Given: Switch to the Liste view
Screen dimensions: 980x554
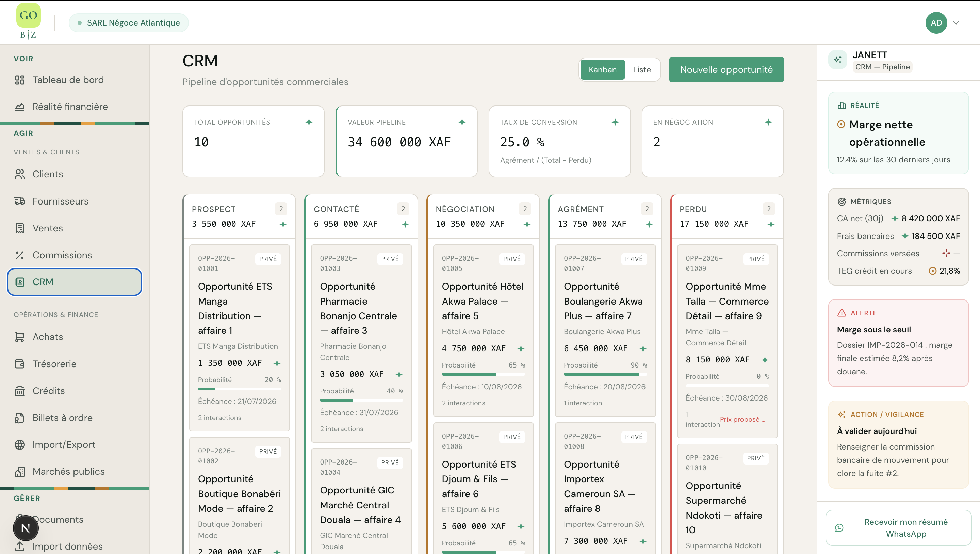Looking at the screenshot, I should pyautogui.click(x=642, y=70).
